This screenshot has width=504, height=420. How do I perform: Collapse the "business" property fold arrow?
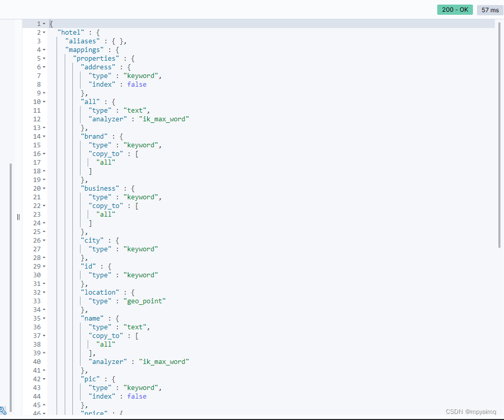[44, 188]
